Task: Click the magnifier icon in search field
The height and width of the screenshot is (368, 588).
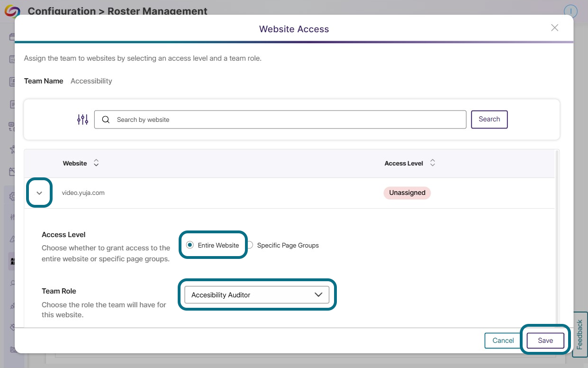Action: [106, 120]
